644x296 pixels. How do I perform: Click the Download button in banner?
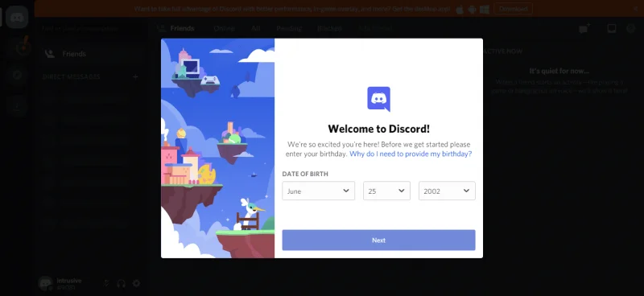tap(513, 9)
